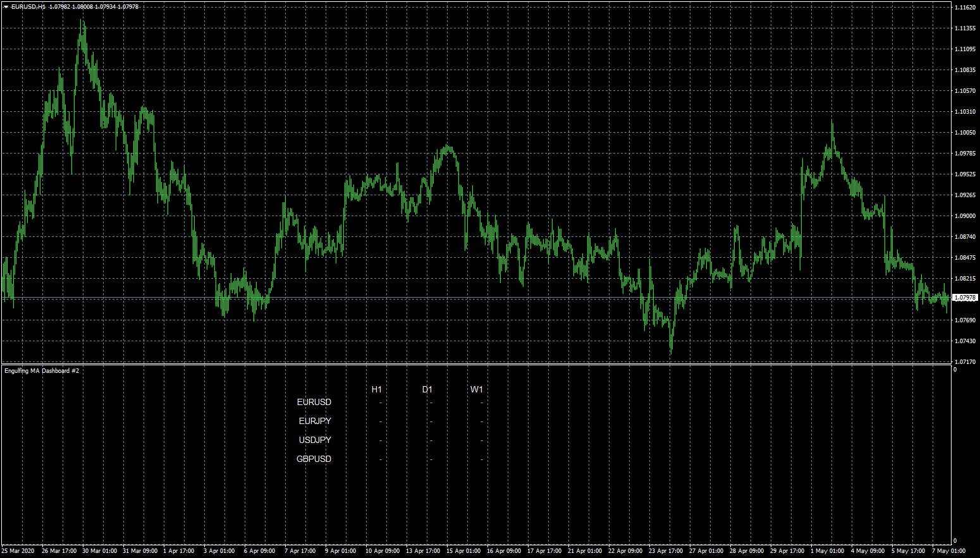980x558 pixels.
Task: Click the 23 Apr 17:00 time label
Action: [x=666, y=551]
